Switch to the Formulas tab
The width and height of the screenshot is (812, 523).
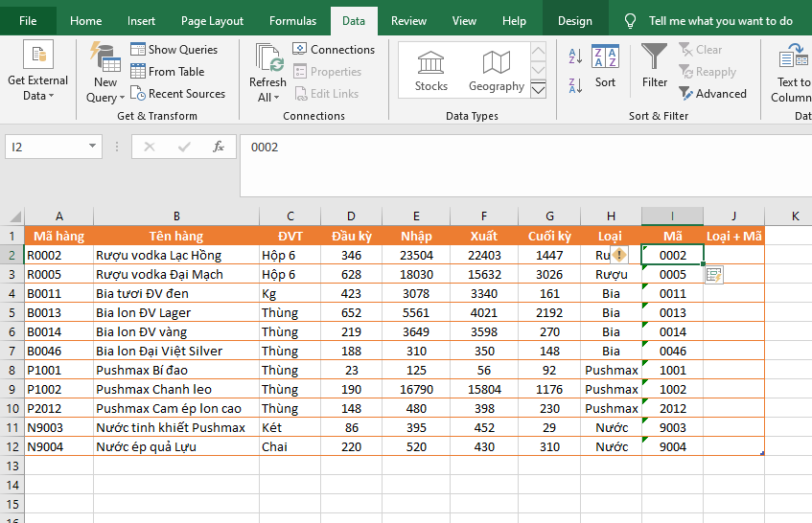[x=292, y=20]
